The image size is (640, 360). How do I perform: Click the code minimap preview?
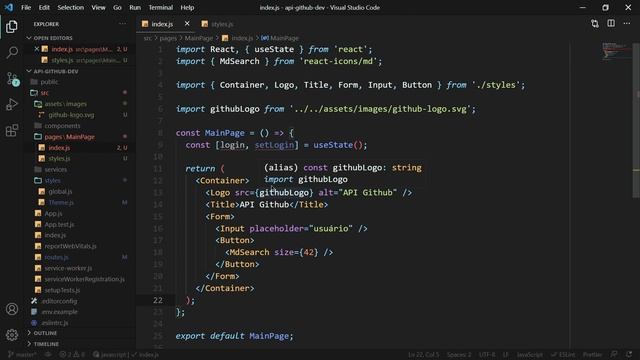616,51
